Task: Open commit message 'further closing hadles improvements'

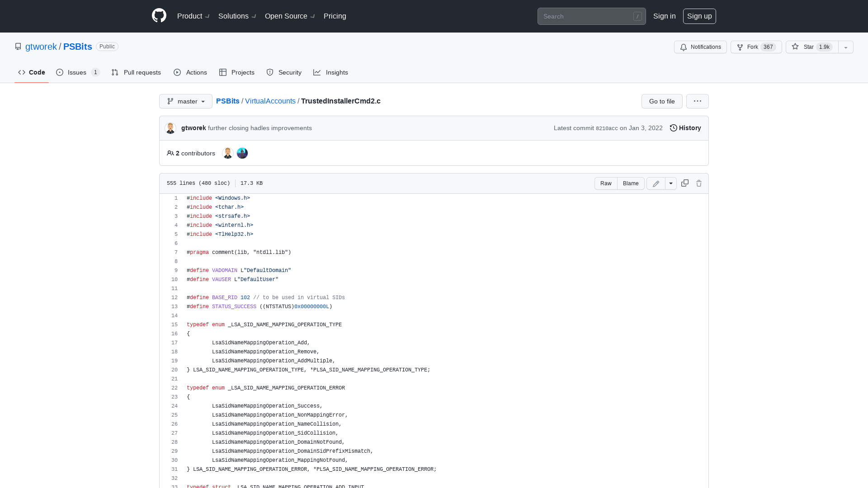Action: pyautogui.click(x=260, y=128)
